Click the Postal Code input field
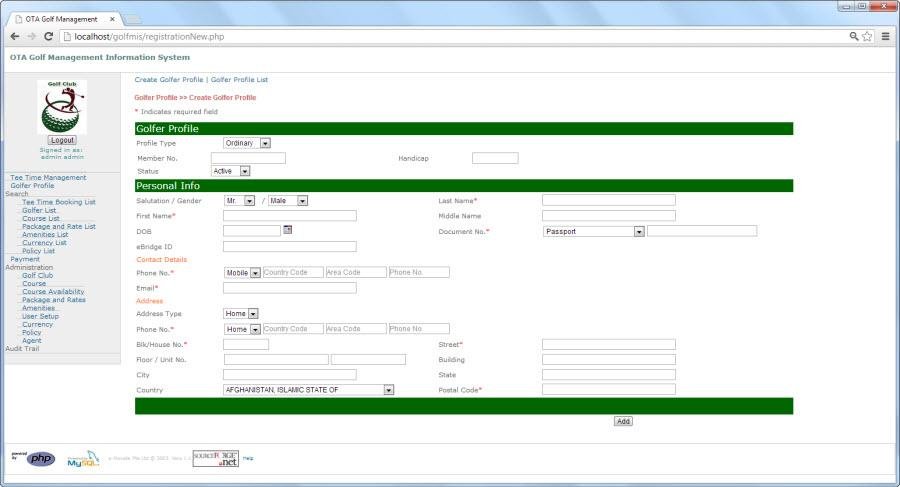This screenshot has width=900, height=487. tap(608, 389)
